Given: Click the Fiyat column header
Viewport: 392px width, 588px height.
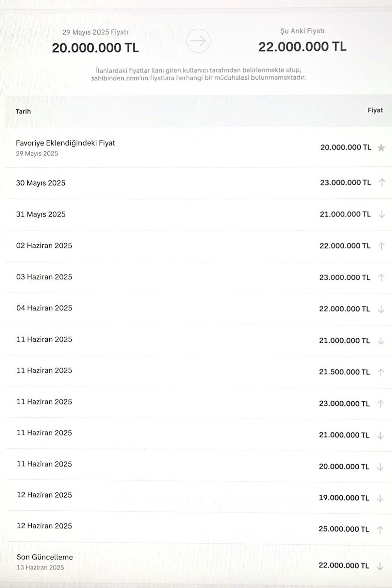Looking at the screenshot, I should tap(375, 110).
